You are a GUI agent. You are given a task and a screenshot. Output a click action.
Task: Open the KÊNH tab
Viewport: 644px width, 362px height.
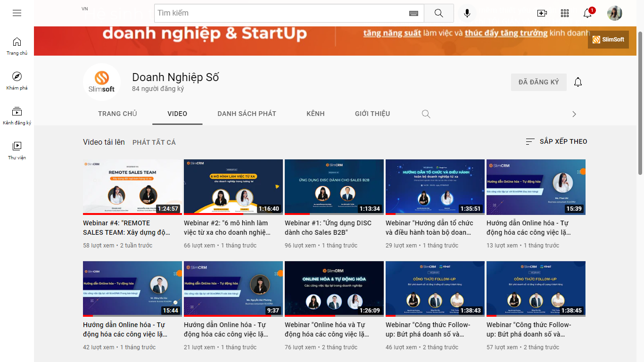315,114
